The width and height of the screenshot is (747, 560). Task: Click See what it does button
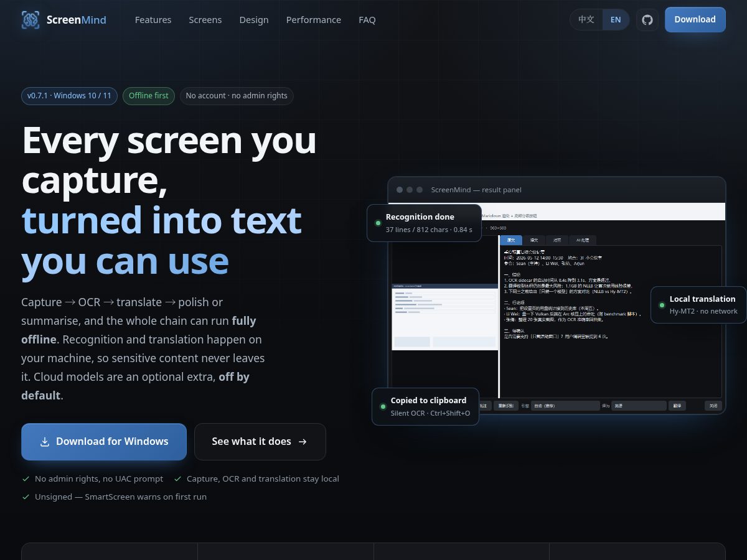(260, 442)
